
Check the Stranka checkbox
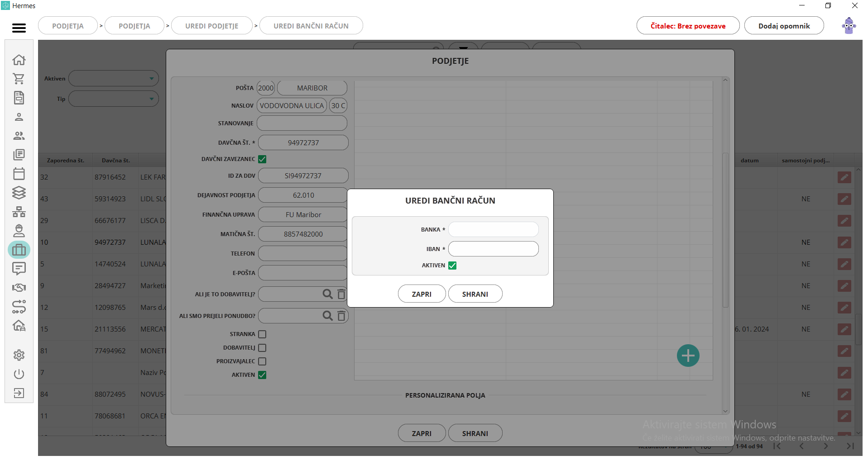pos(262,334)
